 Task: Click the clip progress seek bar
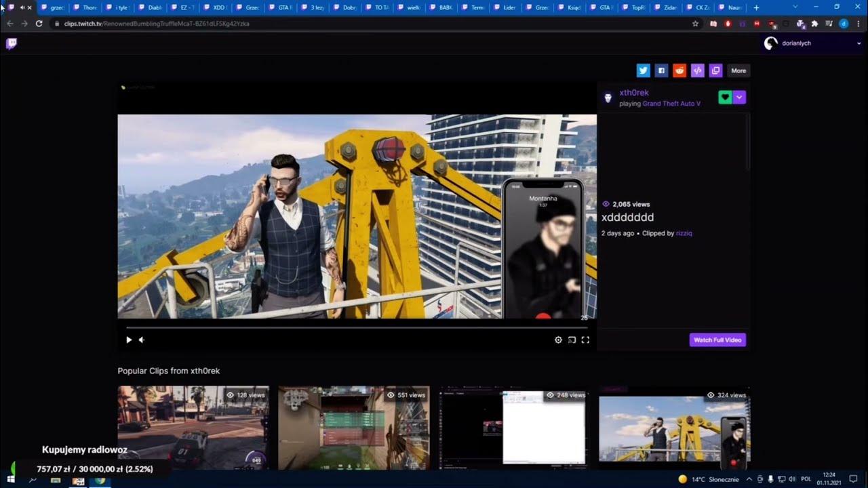[357, 327]
